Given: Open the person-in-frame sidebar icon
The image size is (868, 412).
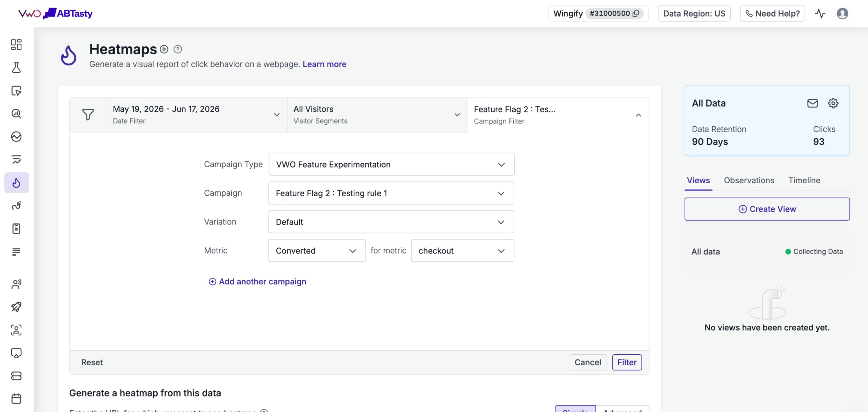Looking at the screenshot, I should 16,330.
